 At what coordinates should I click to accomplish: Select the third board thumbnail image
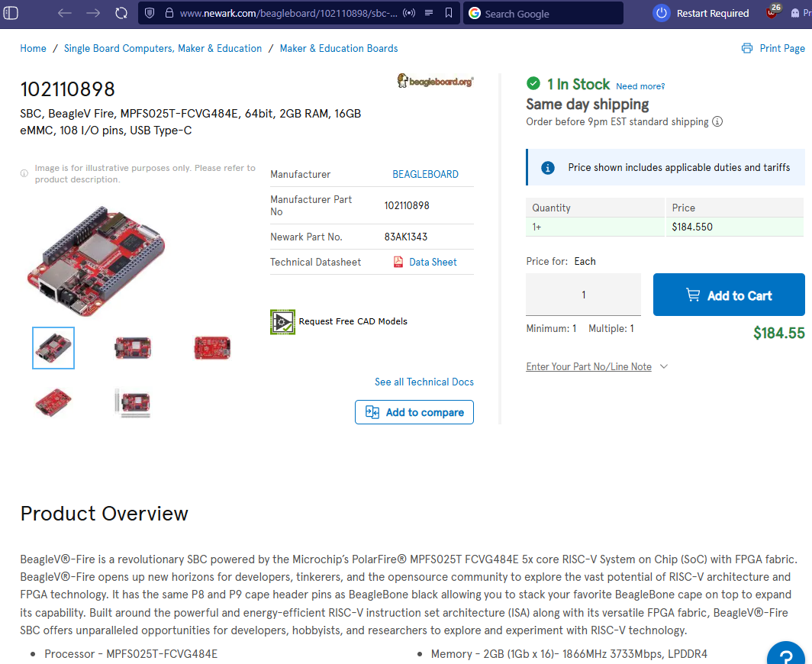pyautogui.click(x=212, y=348)
